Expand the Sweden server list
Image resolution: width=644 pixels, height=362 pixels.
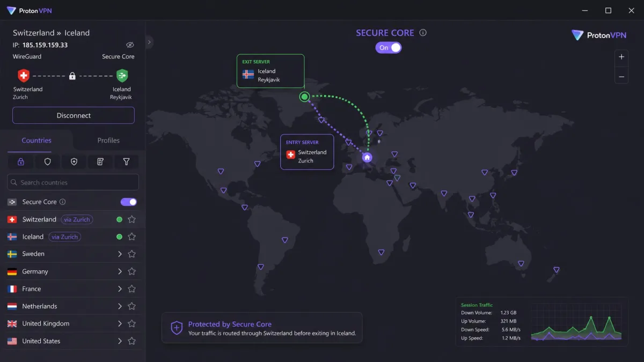(120, 254)
